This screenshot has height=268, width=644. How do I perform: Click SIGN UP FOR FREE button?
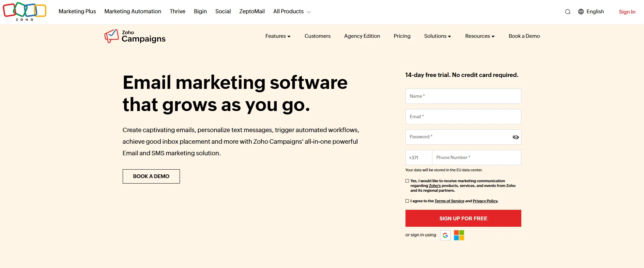tap(463, 218)
